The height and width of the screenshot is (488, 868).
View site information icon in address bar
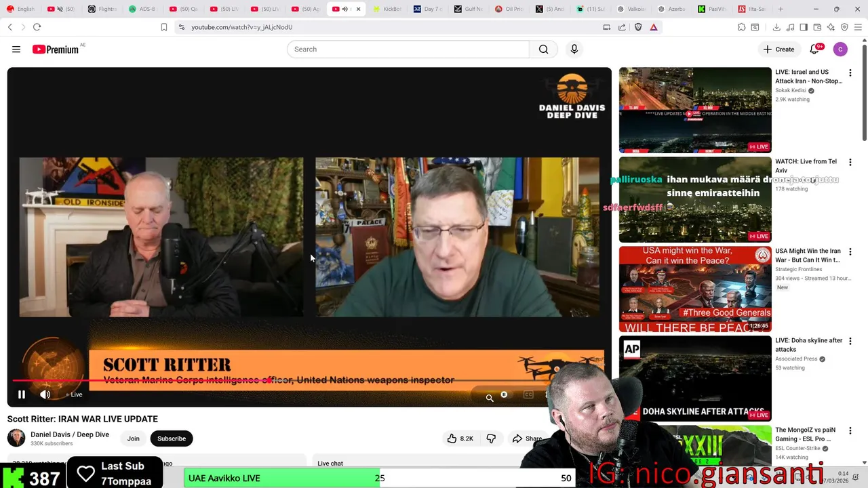(x=182, y=27)
